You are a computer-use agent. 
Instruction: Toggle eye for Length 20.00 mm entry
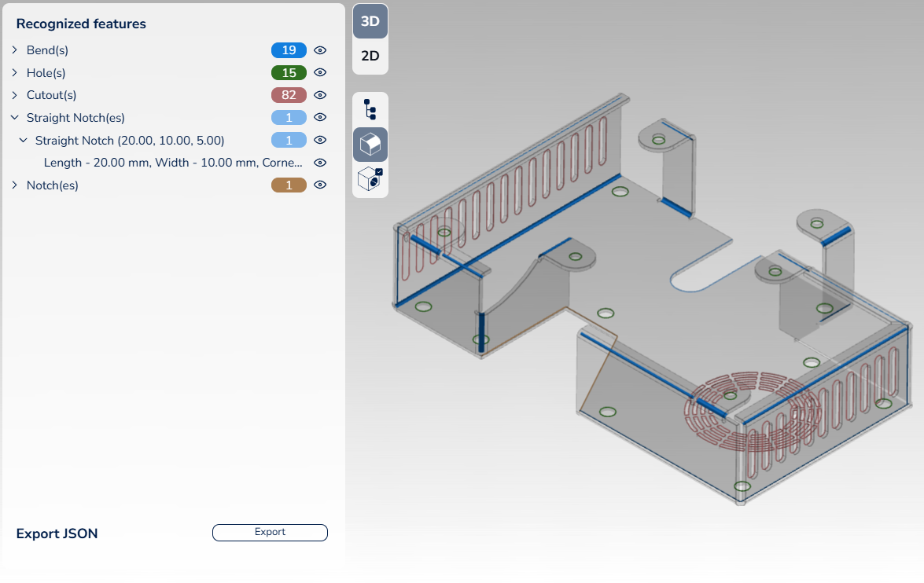click(x=320, y=163)
